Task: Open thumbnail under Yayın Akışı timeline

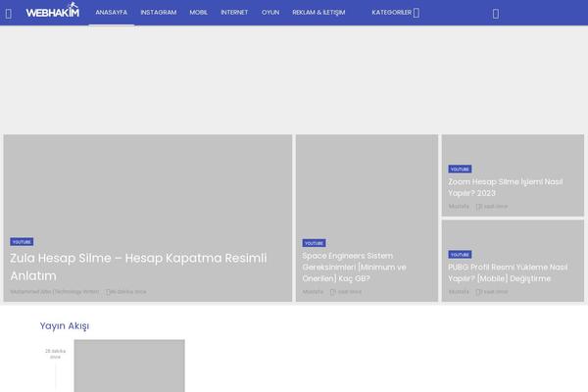Action: click(129, 366)
